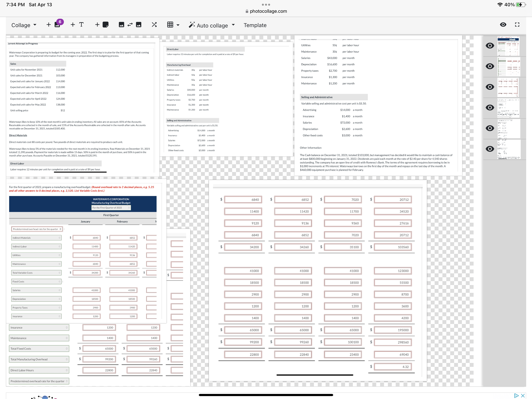This screenshot has height=399, width=532.
Task: Enter fullscreen with the expand icon
Action: (517, 25)
